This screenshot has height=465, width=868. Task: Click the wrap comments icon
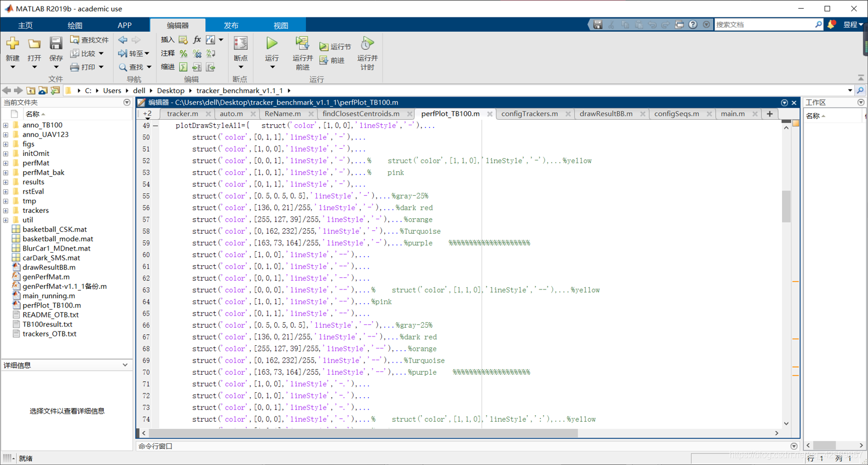pyautogui.click(x=211, y=54)
